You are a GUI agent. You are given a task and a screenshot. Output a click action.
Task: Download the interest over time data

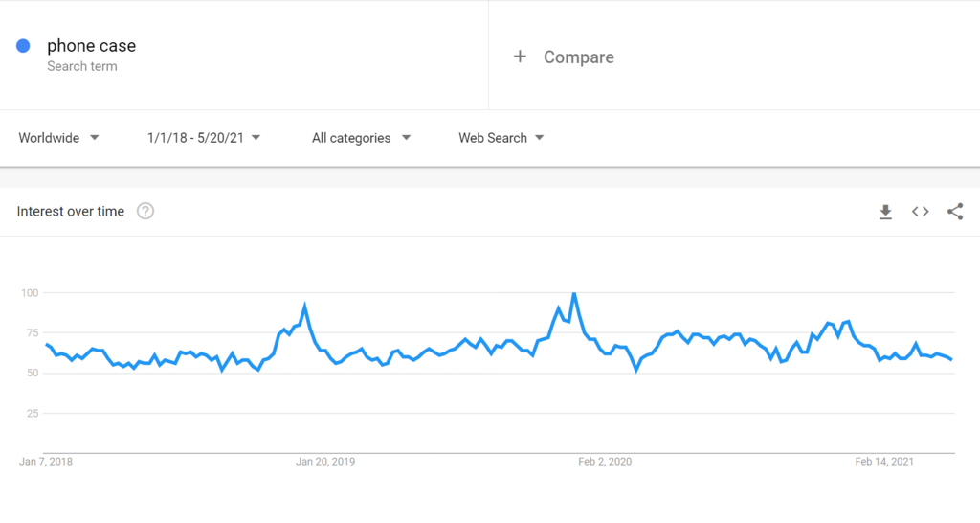pos(885,212)
